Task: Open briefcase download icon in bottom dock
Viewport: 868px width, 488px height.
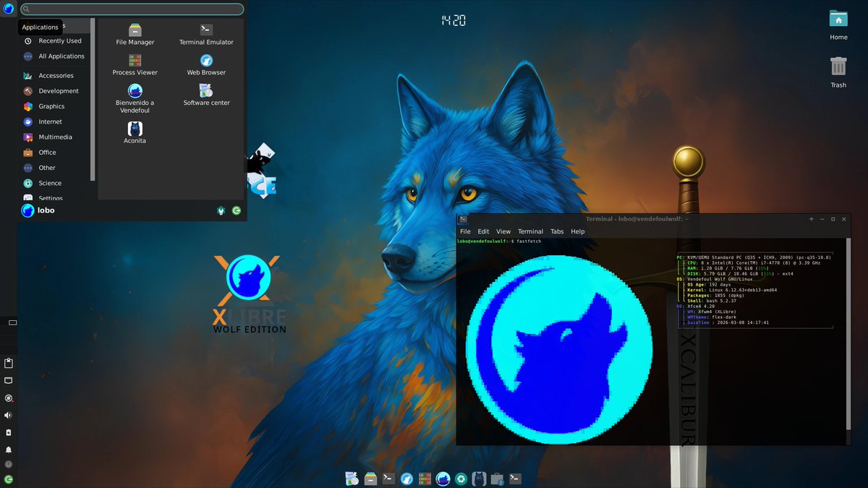Action: tap(497, 478)
